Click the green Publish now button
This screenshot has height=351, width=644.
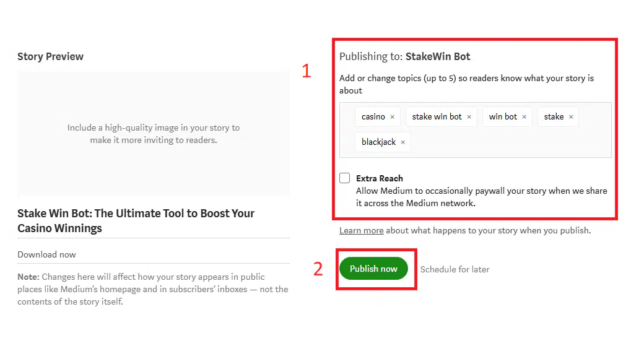373,269
